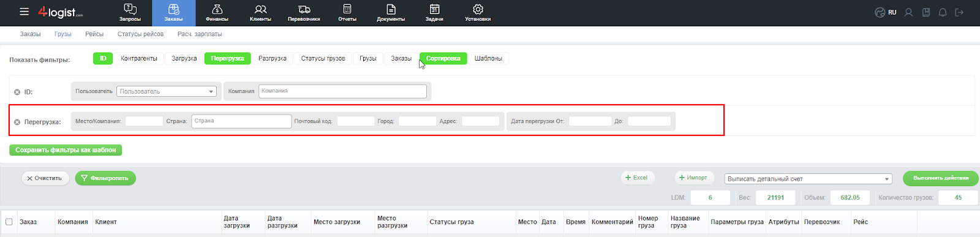980x237 pixels.
Task: Open Выписать детальный счет dropdown
Action: point(809,179)
